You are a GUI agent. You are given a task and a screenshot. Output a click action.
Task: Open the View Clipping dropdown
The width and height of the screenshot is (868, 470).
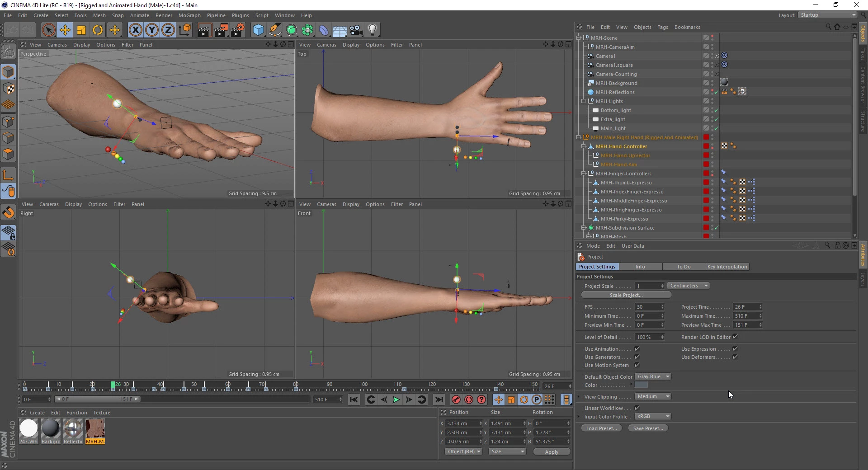tap(653, 396)
